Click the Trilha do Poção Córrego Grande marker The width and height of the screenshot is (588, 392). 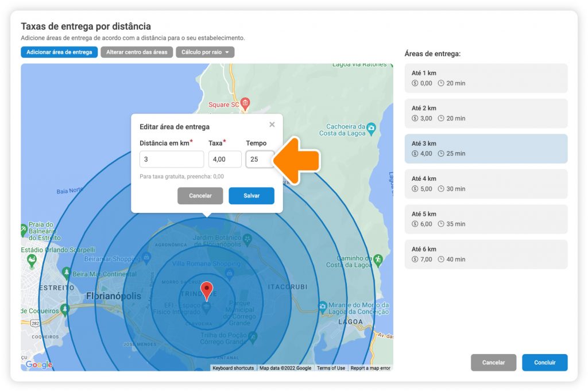pos(253,337)
